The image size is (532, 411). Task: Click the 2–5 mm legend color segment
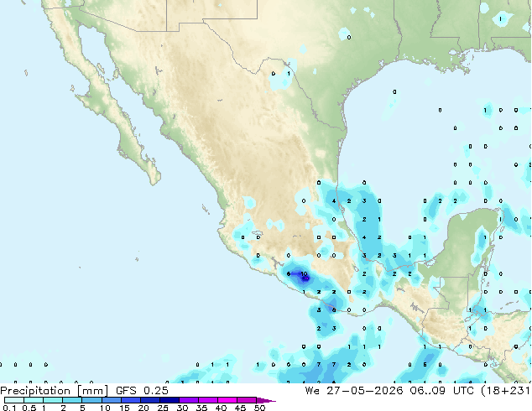pyautogui.click(x=72, y=400)
